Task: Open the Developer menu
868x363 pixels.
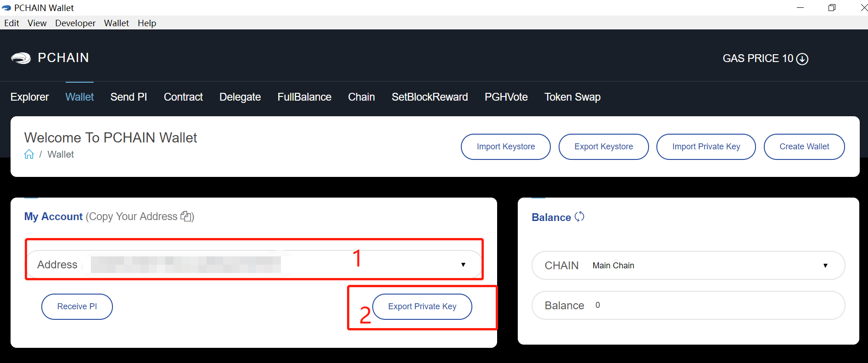Action: [x=75, y=23]
